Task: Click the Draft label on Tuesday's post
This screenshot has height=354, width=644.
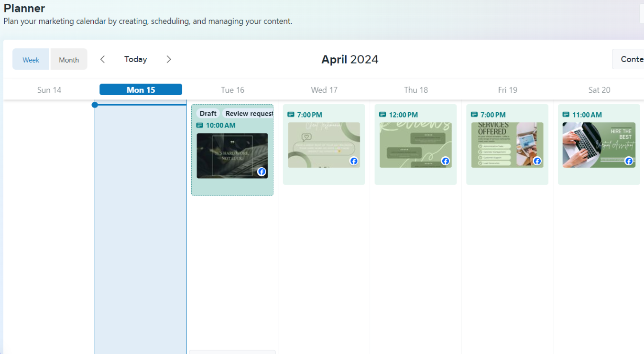Action: pyautogui.click(x=208, y=114)
